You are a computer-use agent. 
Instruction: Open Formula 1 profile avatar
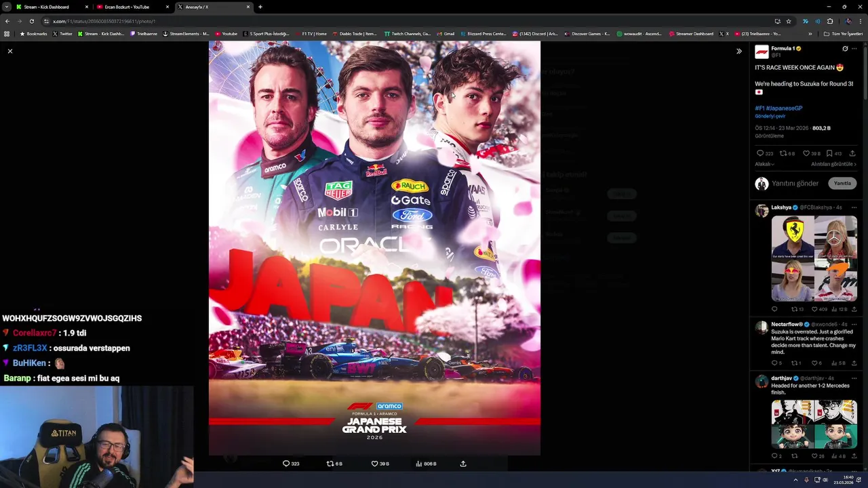click(x=762, y=52)
